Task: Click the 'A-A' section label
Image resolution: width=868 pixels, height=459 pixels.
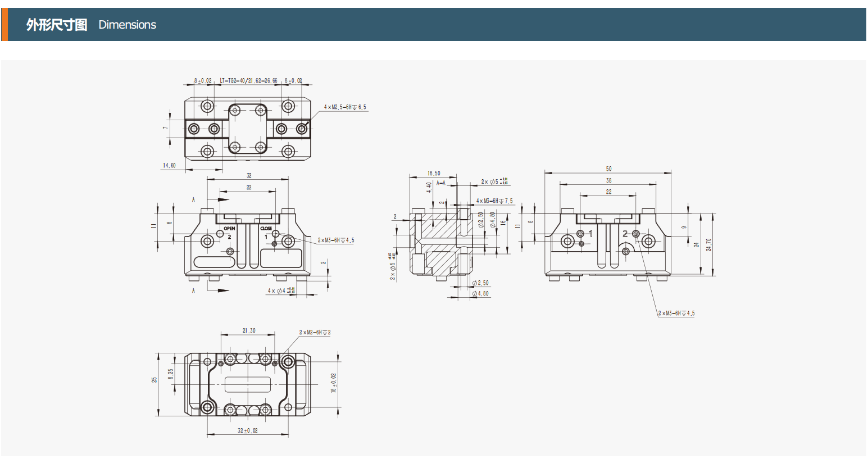Action: [441, 183]
